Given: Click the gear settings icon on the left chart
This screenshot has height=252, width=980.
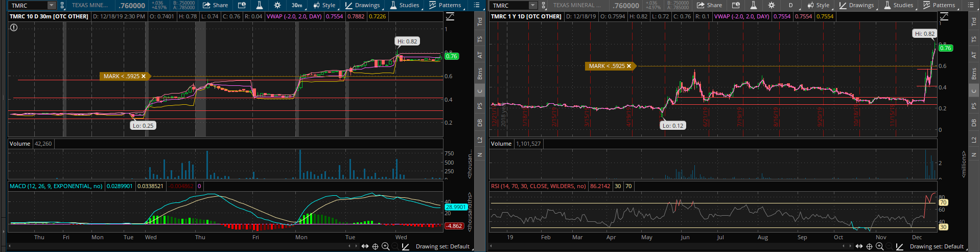Looking at the screenshot, I should tap(277, 5).
